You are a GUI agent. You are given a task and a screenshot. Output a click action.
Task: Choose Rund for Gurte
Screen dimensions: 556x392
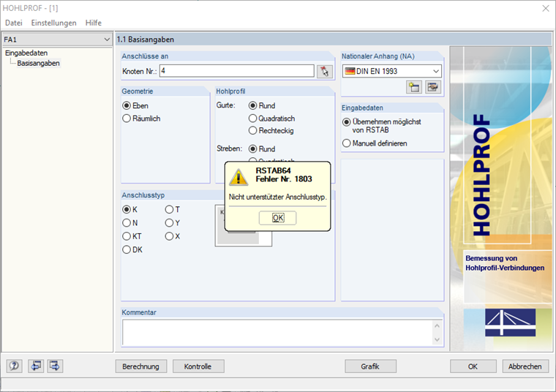point(262,105)
